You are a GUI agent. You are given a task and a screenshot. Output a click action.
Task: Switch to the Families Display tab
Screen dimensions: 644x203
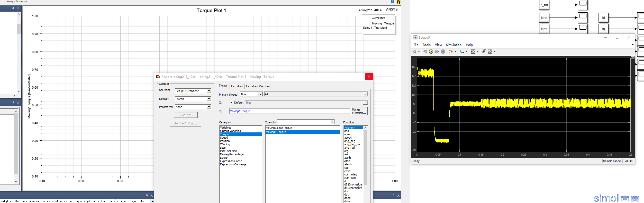(x=258, y=86)
